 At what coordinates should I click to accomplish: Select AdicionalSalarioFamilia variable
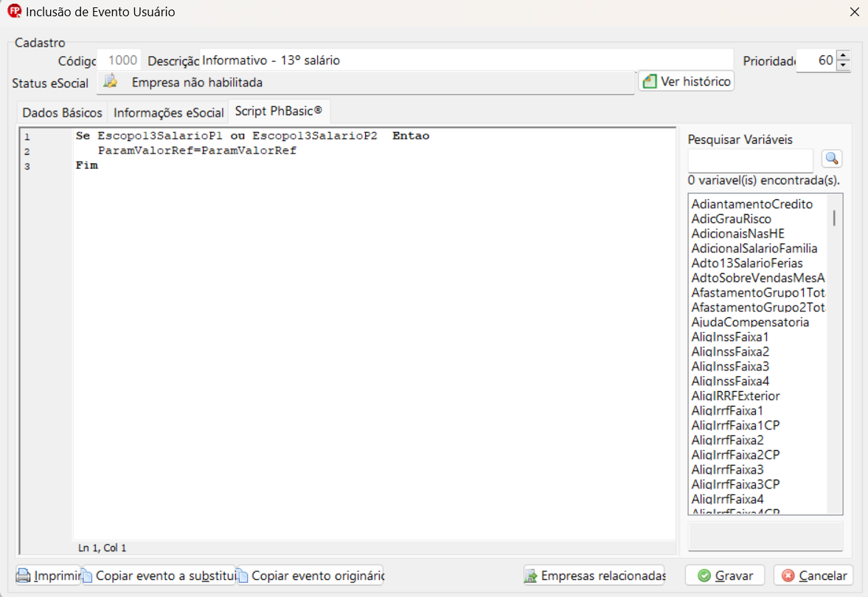[754, 249]
